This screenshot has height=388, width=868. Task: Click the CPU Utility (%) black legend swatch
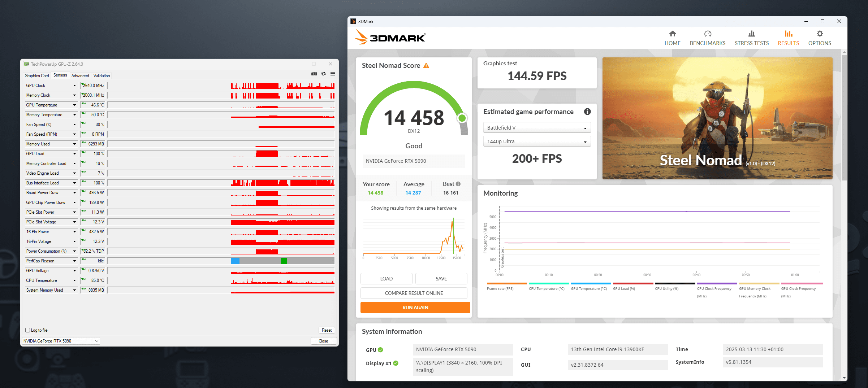(675, 283)
